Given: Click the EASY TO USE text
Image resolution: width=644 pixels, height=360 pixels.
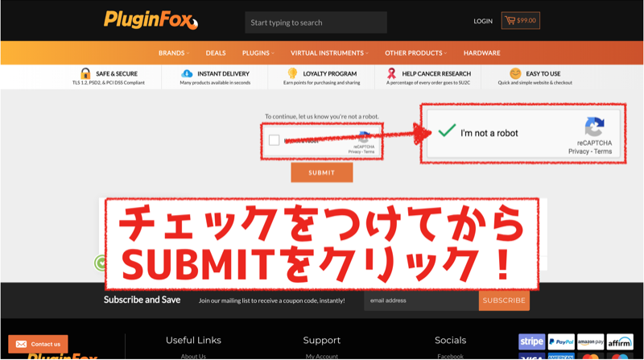Looking at the screenshot, I should pos(543,73).
